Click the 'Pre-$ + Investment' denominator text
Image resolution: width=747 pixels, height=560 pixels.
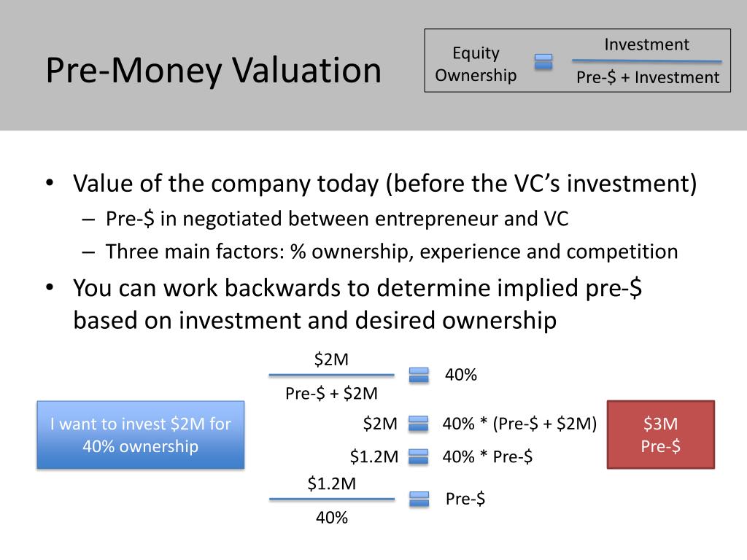[648, 77]
